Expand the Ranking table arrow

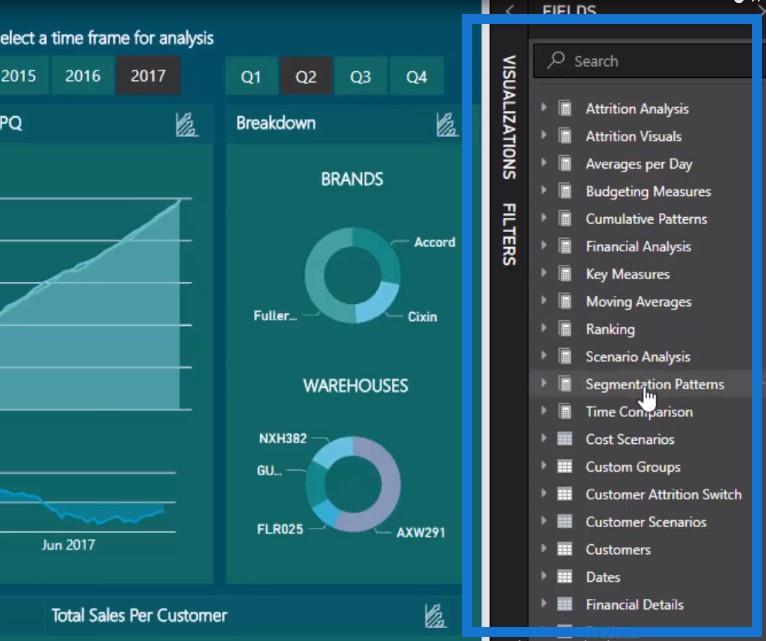[543, 327]
